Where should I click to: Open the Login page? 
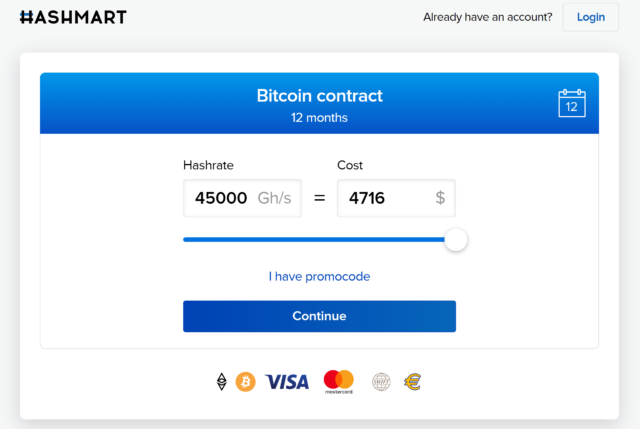pos(591,17)
